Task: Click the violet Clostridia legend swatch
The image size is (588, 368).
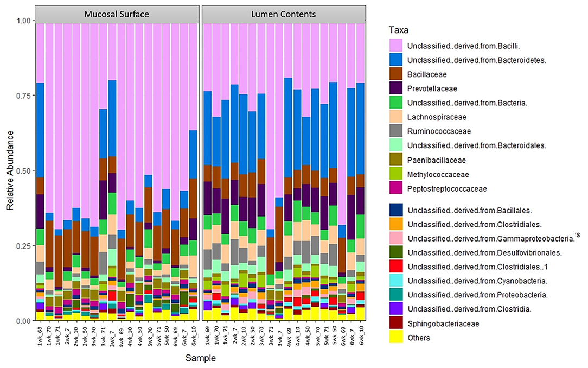Action: pos(396,309)
